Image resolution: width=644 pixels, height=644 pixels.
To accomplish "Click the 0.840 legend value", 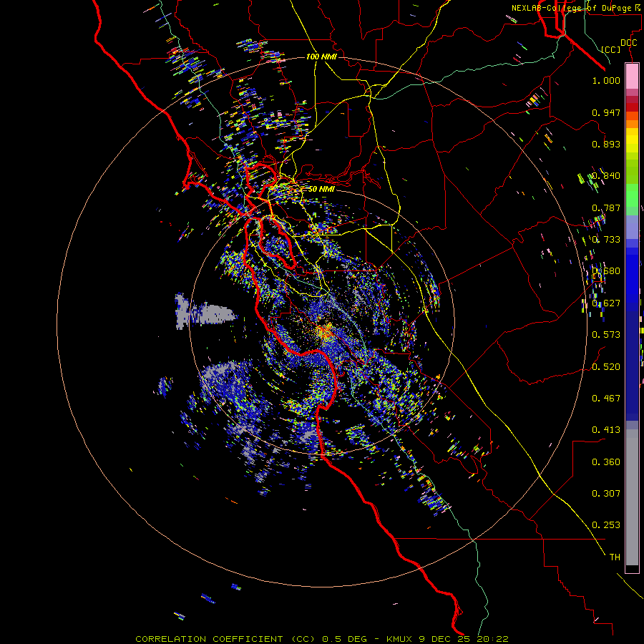I will [606, 176].
